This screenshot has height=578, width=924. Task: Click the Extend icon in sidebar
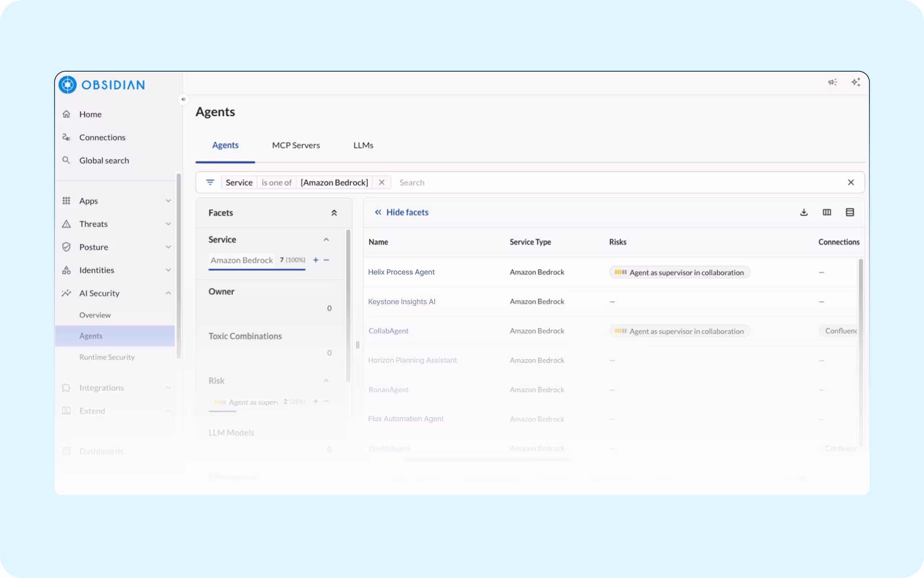point(66,411)
